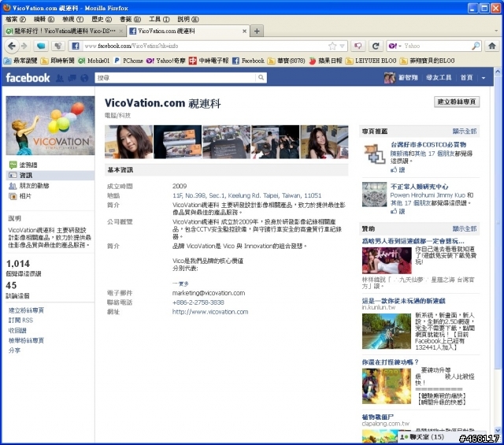This screenshot has width=504, height=445.
Task: Open the first woman photo thumbnail
Action: (x=129, y=142)
